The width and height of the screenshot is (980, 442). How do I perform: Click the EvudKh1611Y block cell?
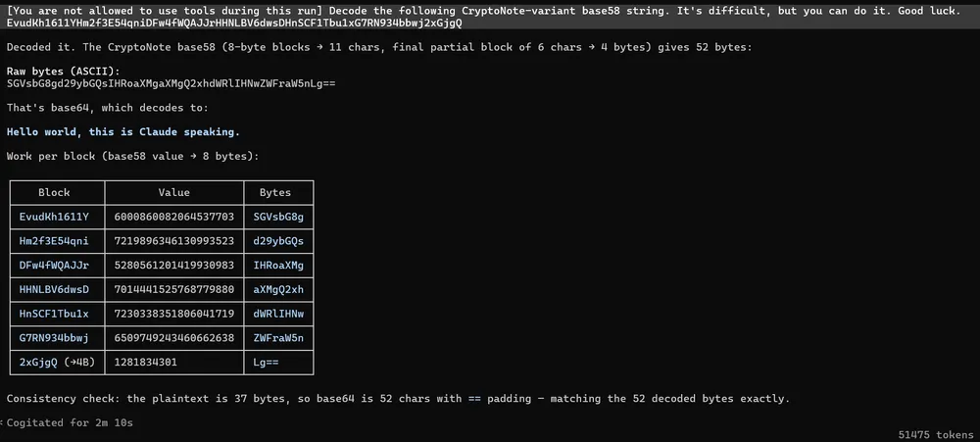pyautogui.click(x=54, y=217)
